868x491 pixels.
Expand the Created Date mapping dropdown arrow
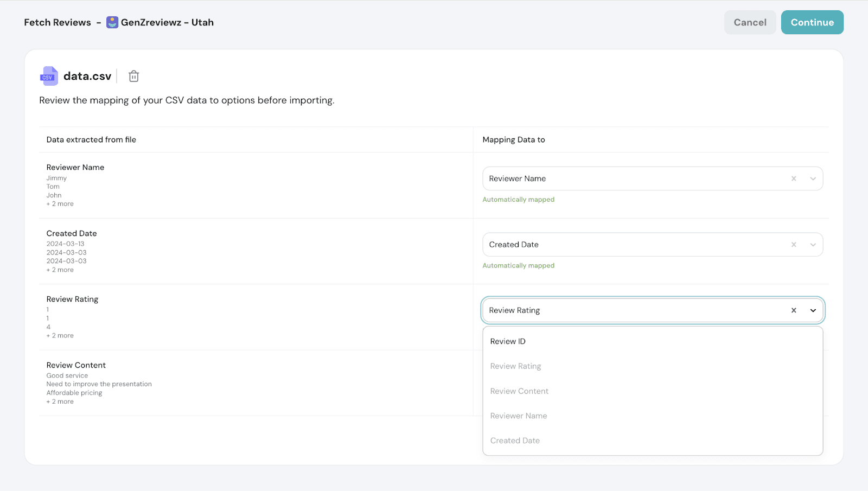[x=813, y=245]
